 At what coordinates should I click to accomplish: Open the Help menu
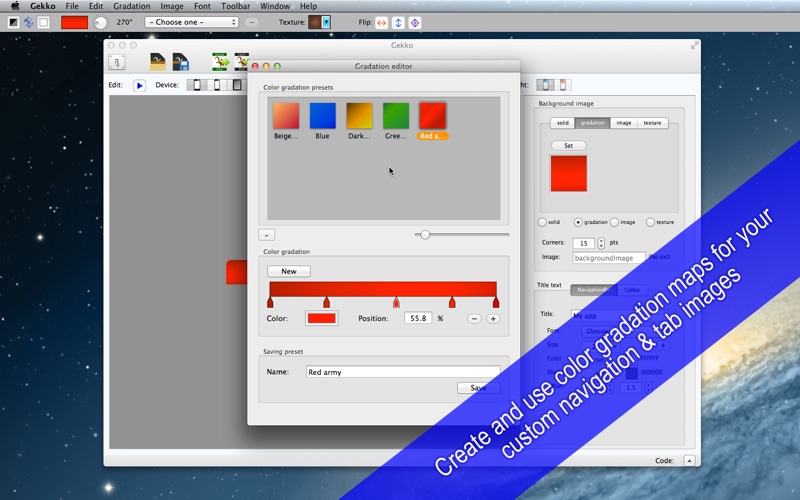click(308, 6)
